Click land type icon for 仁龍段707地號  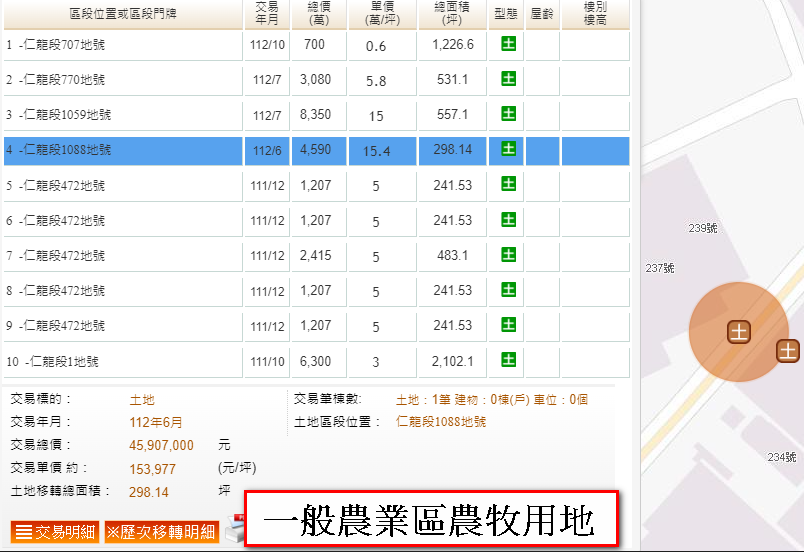click(x=508, y=44)
